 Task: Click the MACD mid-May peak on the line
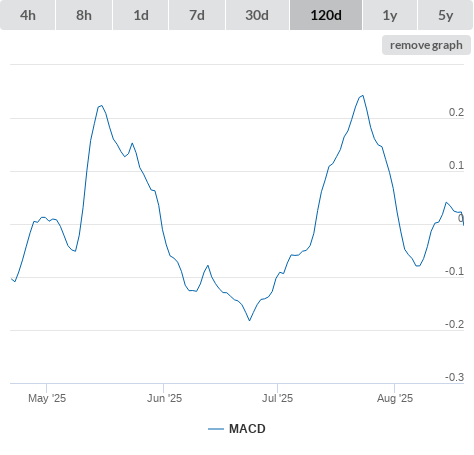pos(101,106)
